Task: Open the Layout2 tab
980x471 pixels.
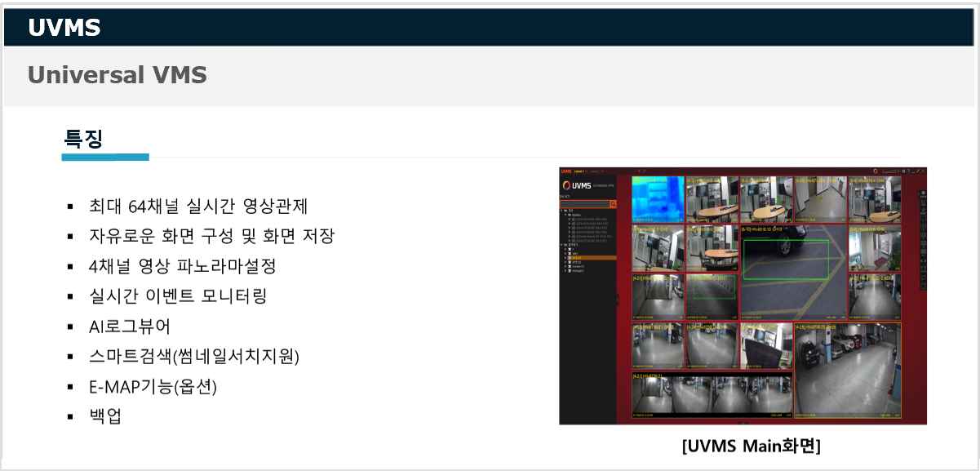Action: pyautogui.click(x=595, y=171)
